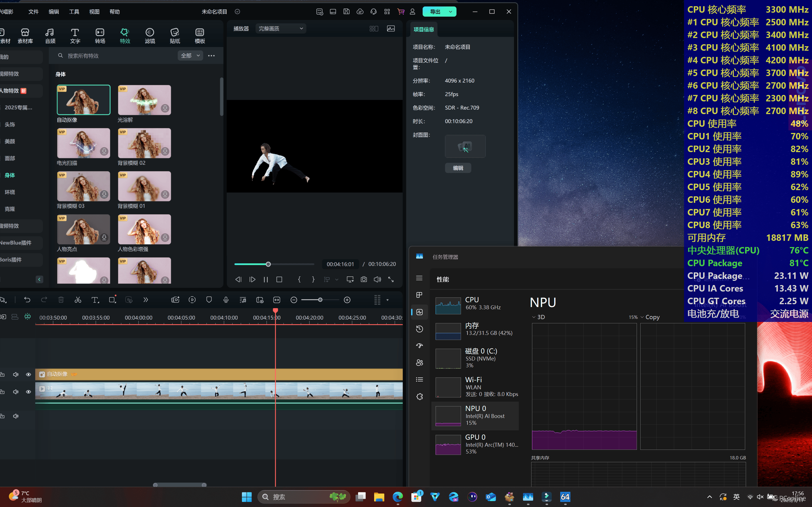Open the 文件 menu

pos(33,12)
